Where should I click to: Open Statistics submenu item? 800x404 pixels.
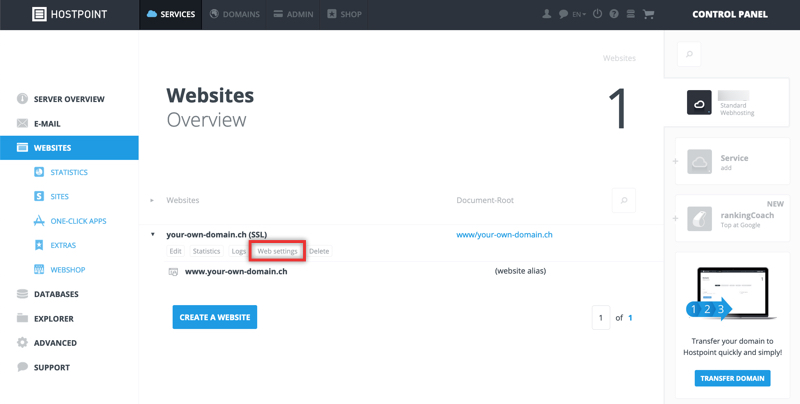point(69,172)
